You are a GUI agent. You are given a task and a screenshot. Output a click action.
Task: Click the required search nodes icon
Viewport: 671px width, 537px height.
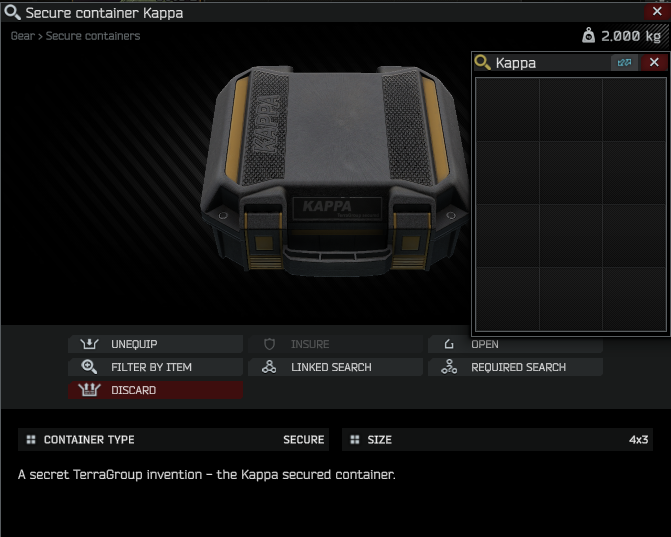point(449,367)
